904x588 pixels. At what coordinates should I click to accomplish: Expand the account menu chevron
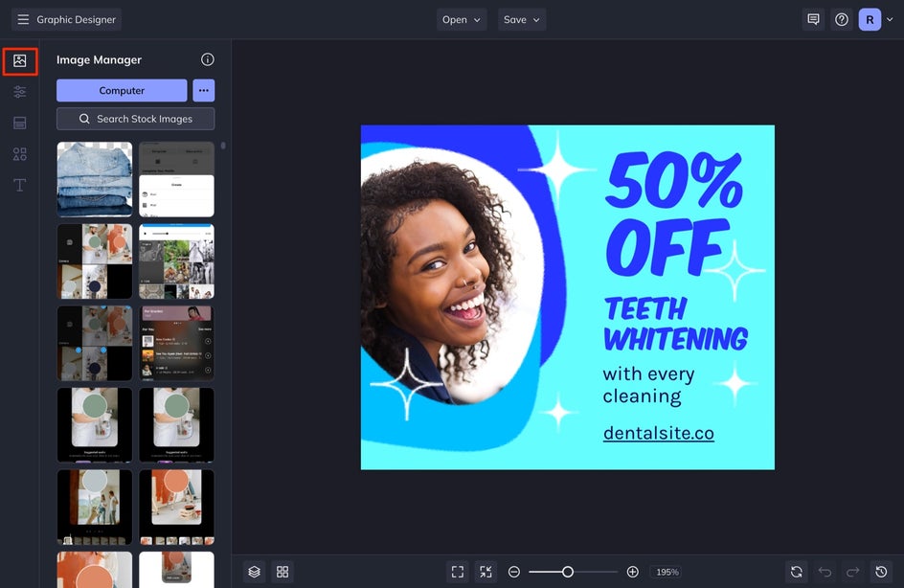pos(890,19)
